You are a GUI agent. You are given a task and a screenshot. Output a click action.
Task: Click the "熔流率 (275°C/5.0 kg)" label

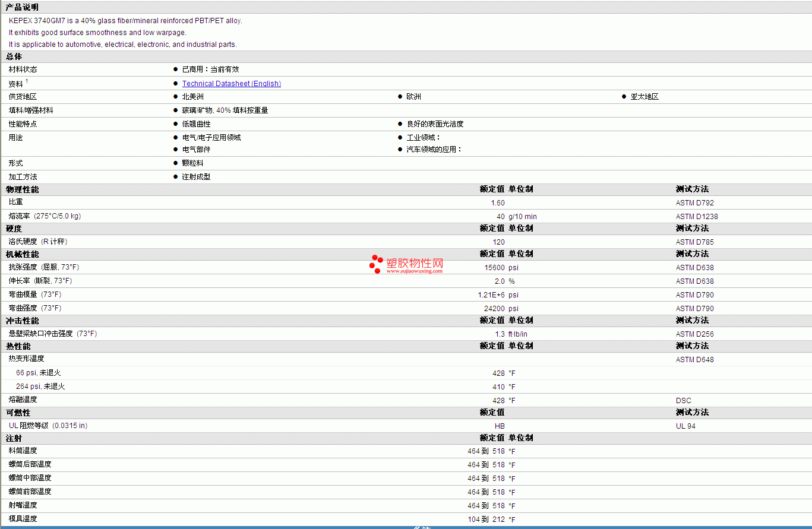point(45,216)
